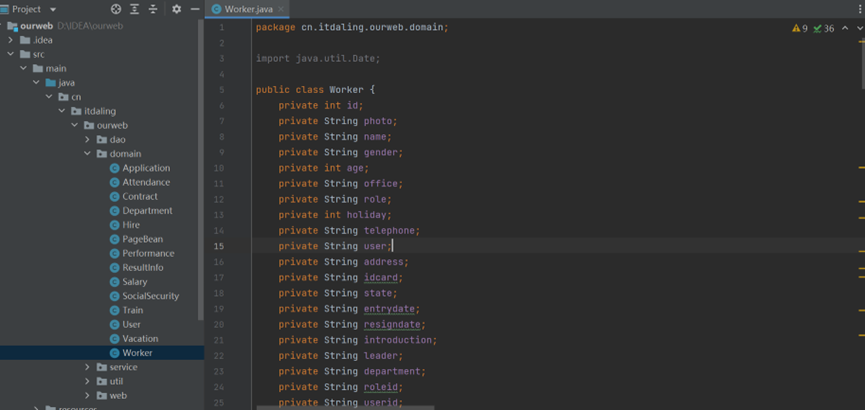Expand the dao folder

pyautogui.click(x=87, y=140)
